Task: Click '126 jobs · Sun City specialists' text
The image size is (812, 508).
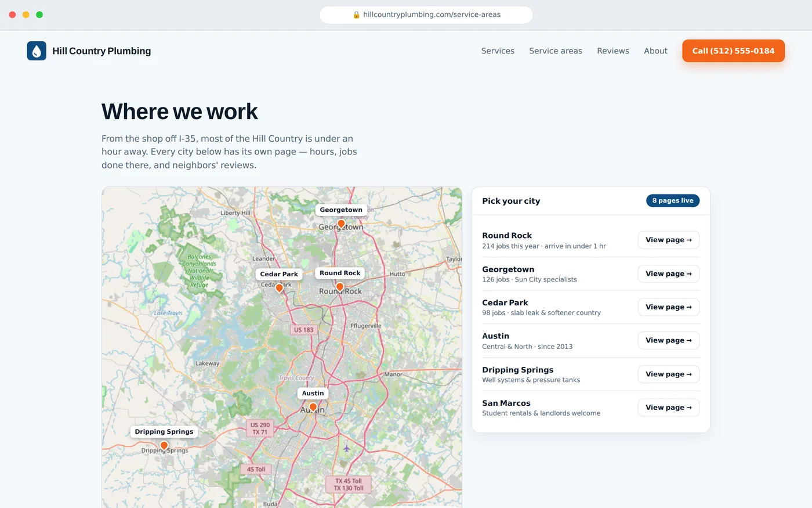Action: [x=530, y=279]
